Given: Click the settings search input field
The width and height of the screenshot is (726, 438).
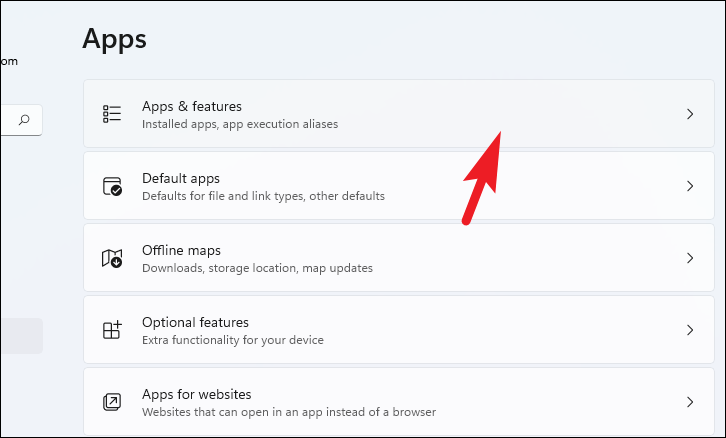Looking at the screenshot, I should click(8, 120).
